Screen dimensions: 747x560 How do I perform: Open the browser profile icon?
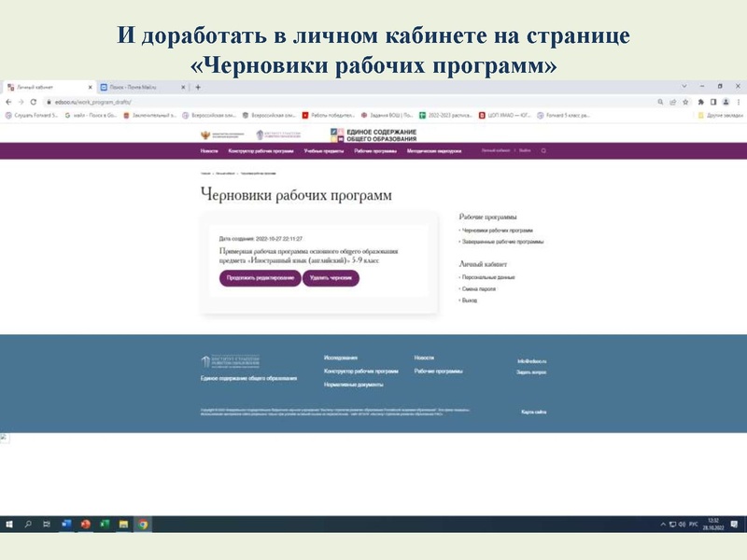[726, 97]
